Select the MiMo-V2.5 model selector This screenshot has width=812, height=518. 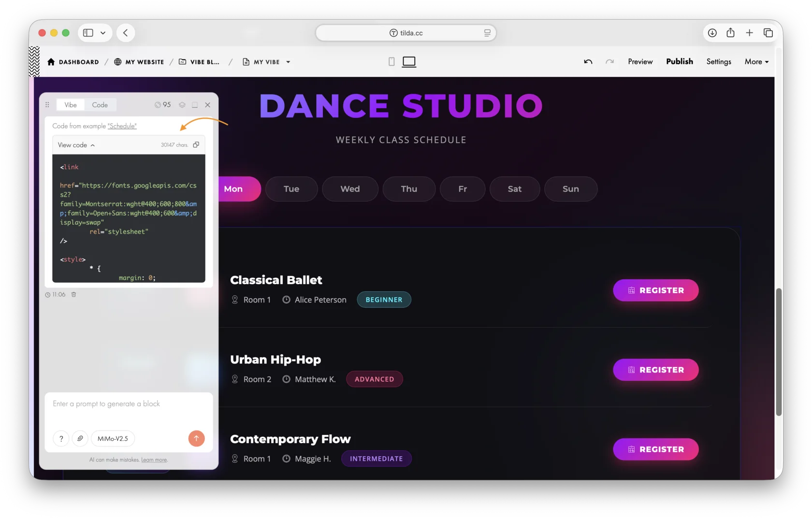(113, 438)
